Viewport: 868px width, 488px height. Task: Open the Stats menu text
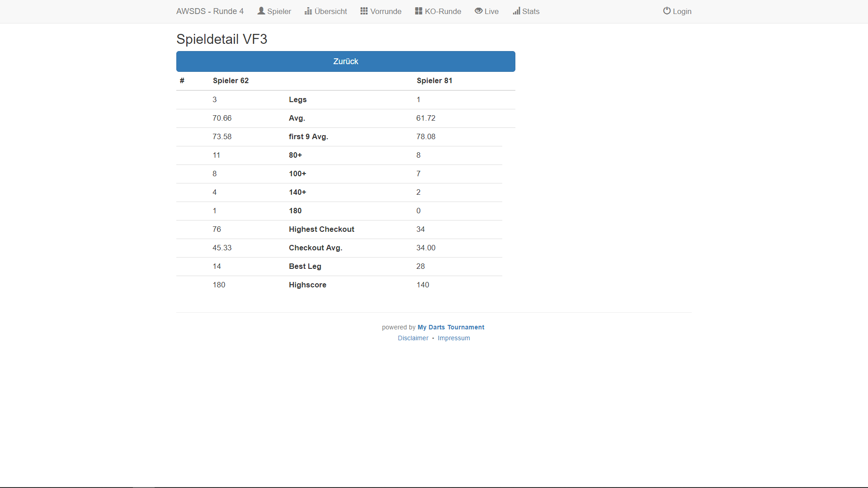(531, 11)
